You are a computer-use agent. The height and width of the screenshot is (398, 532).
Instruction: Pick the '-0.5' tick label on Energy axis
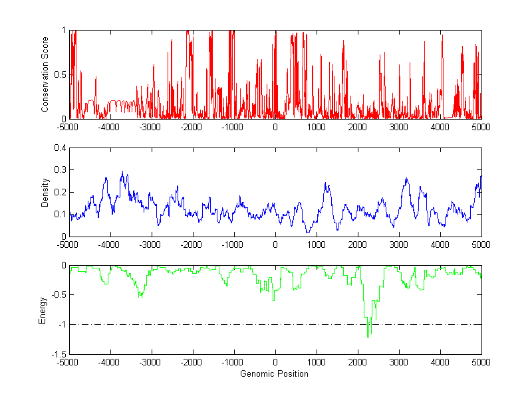[x=58, y=295]
